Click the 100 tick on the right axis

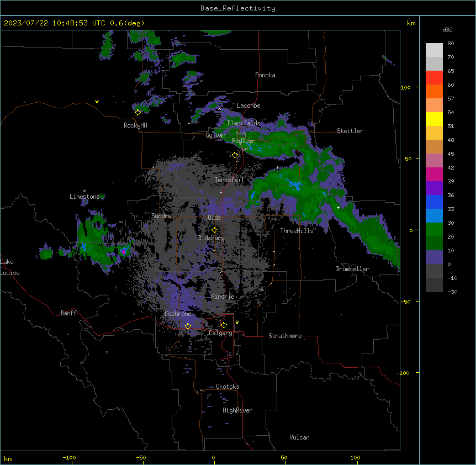pyautogui.click(x=405, y=87)
